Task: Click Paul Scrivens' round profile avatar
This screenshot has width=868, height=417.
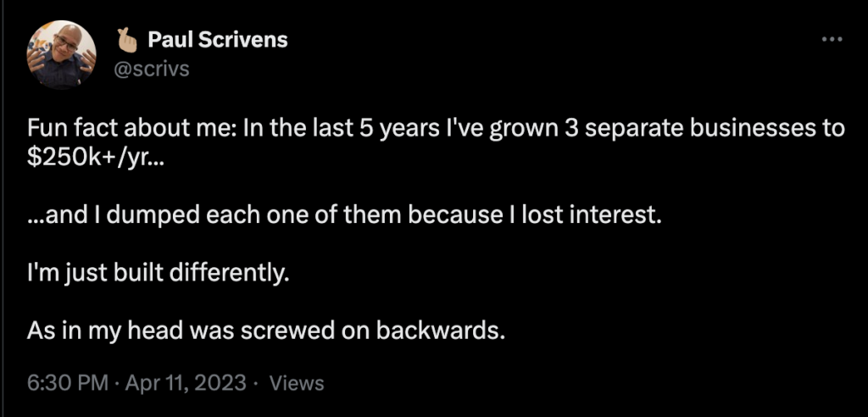Action: (61, 55)
